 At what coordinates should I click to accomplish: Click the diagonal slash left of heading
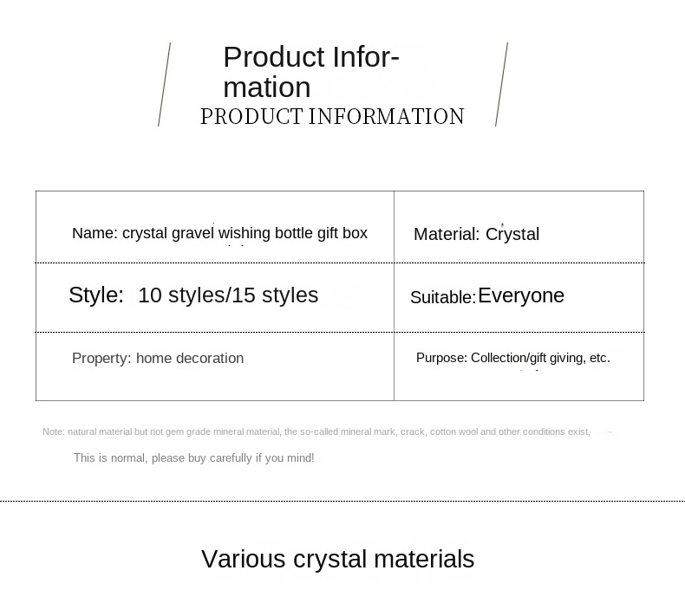click(x=164, y=85)
